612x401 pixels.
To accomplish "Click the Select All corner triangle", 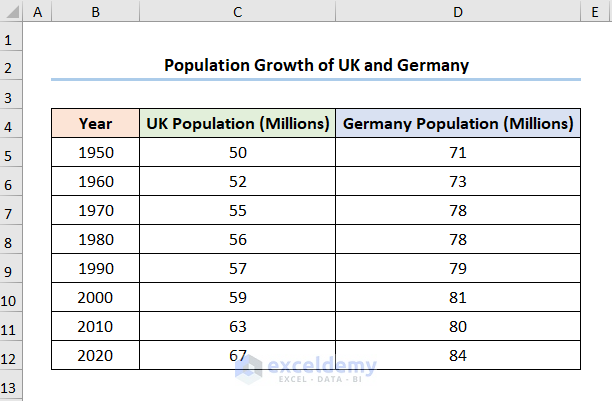I will point(11,12).
